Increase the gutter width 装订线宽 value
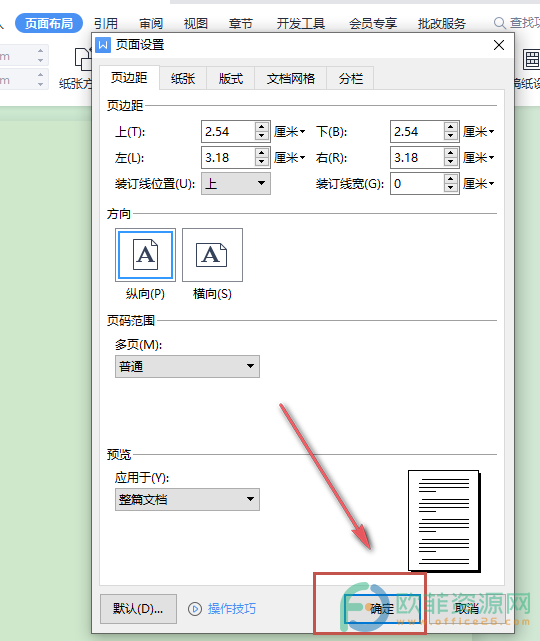The width and height of the screenshot is (540, 641). [450, 179]
